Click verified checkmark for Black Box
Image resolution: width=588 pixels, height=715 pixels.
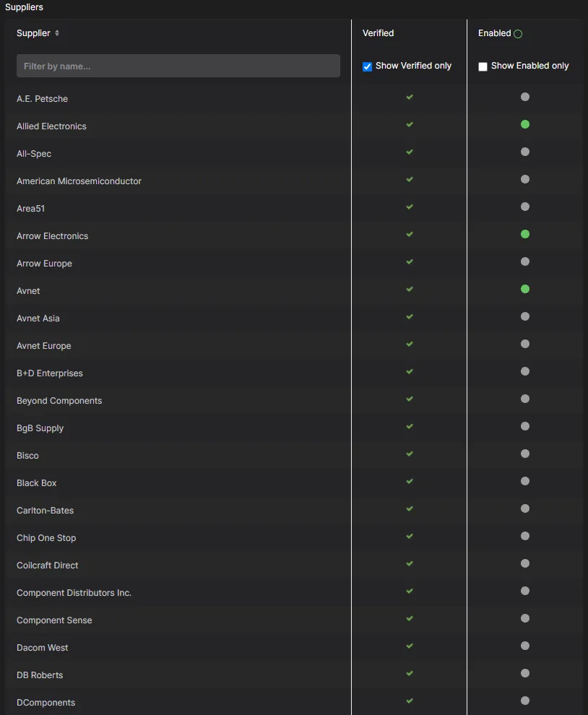pos(410,481)
